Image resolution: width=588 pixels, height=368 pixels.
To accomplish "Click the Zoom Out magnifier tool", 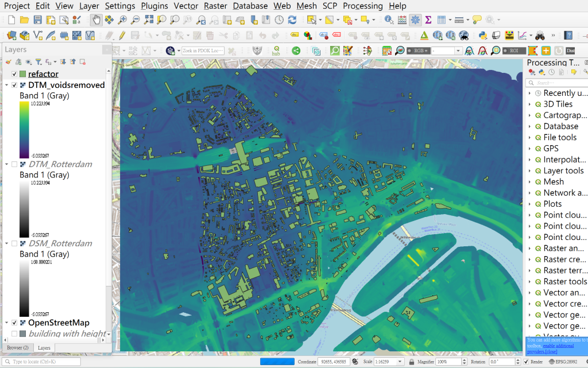I will (x=135, y=20).
